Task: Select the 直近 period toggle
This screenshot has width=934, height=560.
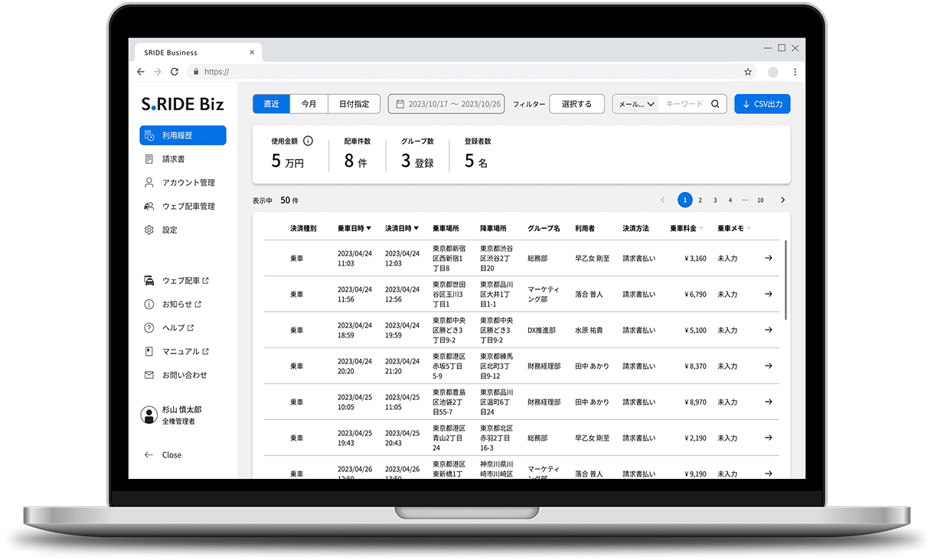Action: tap(271, 104)
